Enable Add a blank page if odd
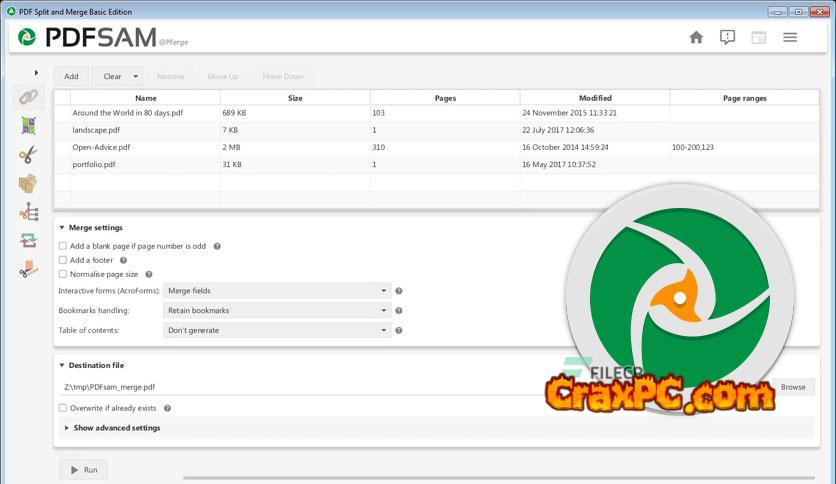Screen dimensions: 836x484 63,246
